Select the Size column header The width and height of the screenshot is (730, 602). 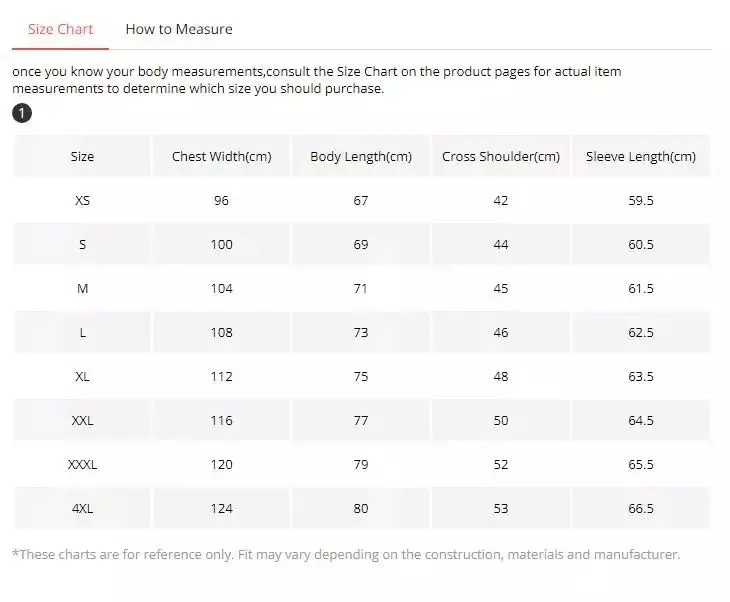82,156
